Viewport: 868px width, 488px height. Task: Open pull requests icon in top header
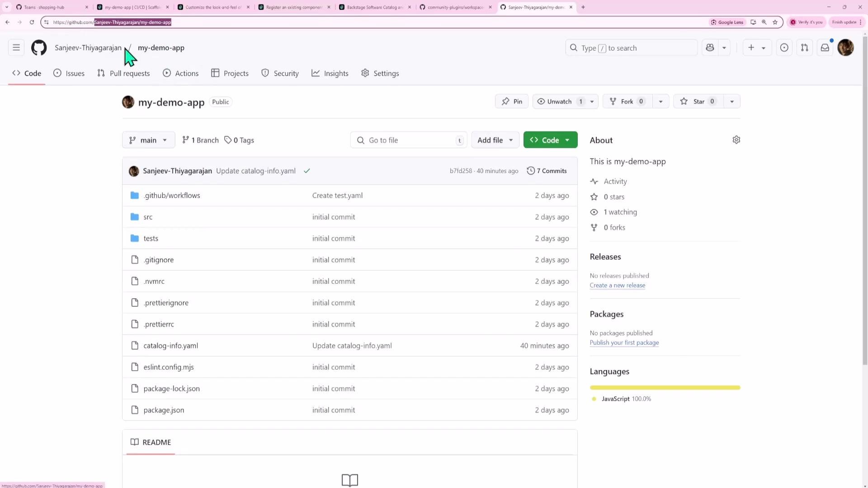coord(805,47)
